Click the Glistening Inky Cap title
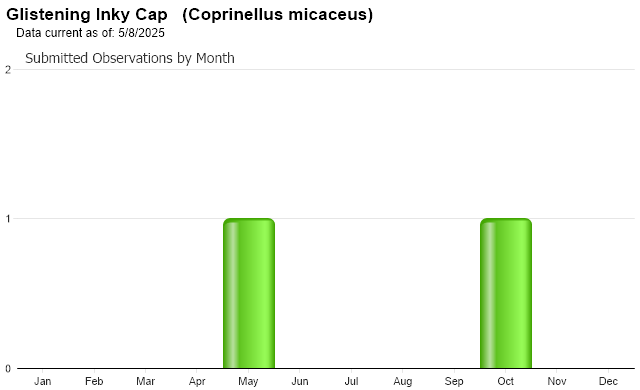Viewport: 640px width, 390px height. pyautogui.click(x=87, y=15)
